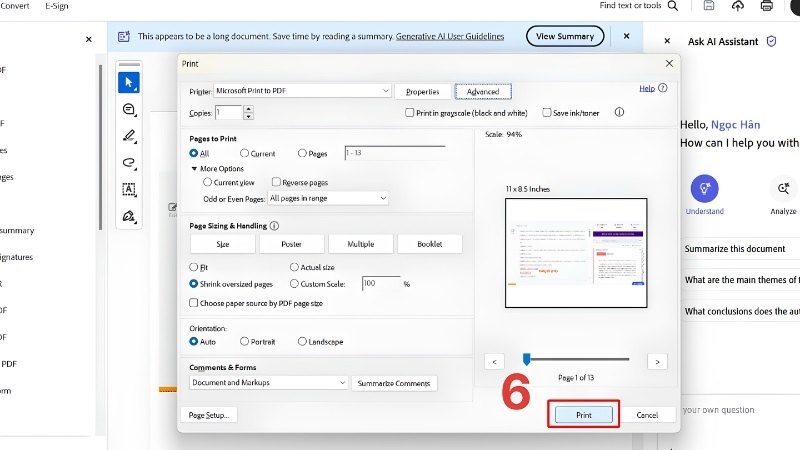
Task: Click the Cancel button
Action: (x=647, y=415)
